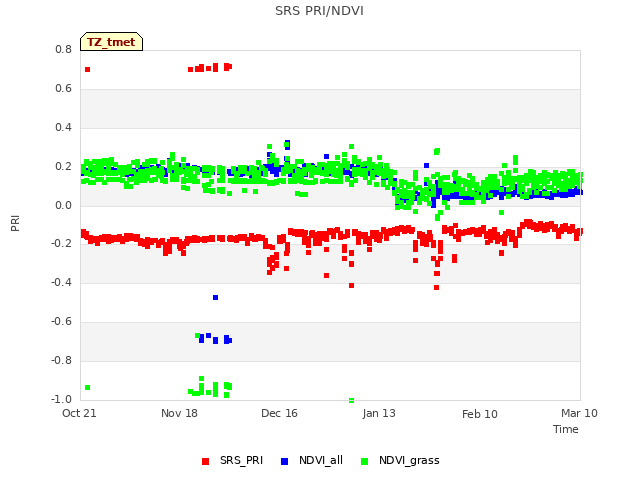Viewport: 640px width, 480px height.
Task: Click the Feb 10 x-axis tick
Action: tap(480, 414)
